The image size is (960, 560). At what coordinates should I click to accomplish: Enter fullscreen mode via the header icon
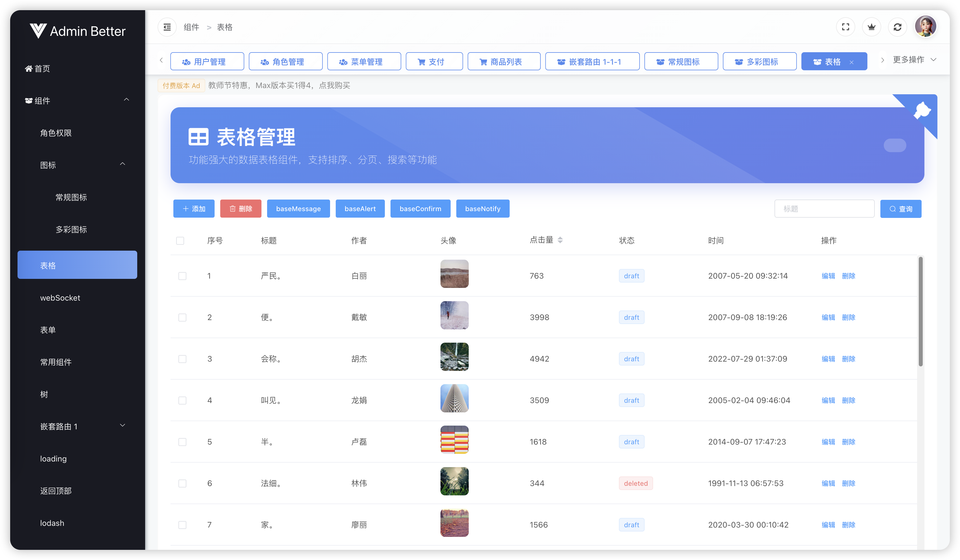pyautogui.click(x=845, y=27)
